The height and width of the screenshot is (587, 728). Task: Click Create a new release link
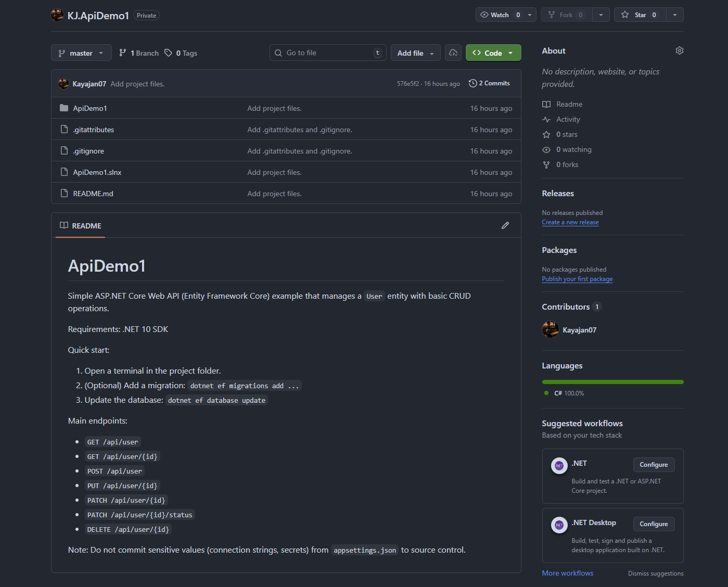570,222
